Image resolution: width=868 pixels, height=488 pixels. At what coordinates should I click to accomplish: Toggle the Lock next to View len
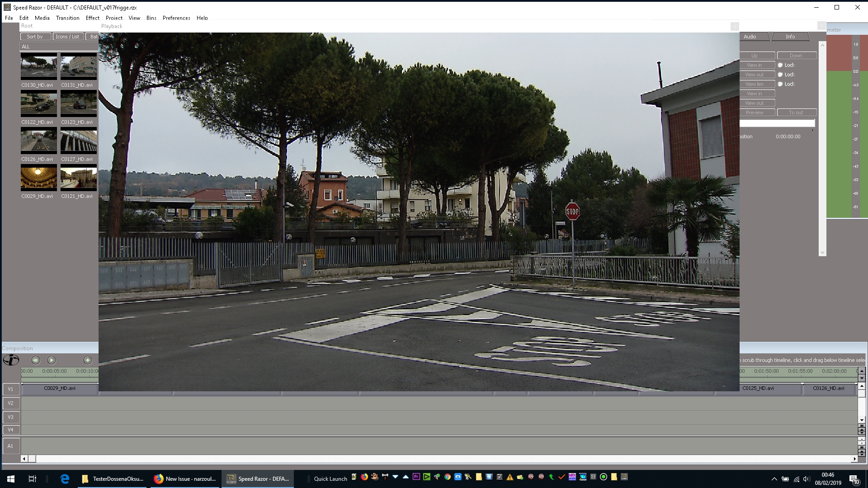780,84
